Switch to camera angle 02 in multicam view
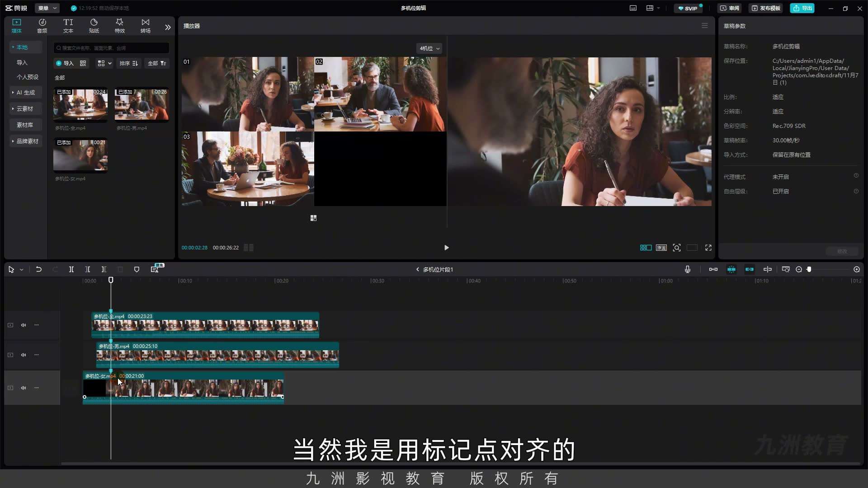 click(380, 94)
